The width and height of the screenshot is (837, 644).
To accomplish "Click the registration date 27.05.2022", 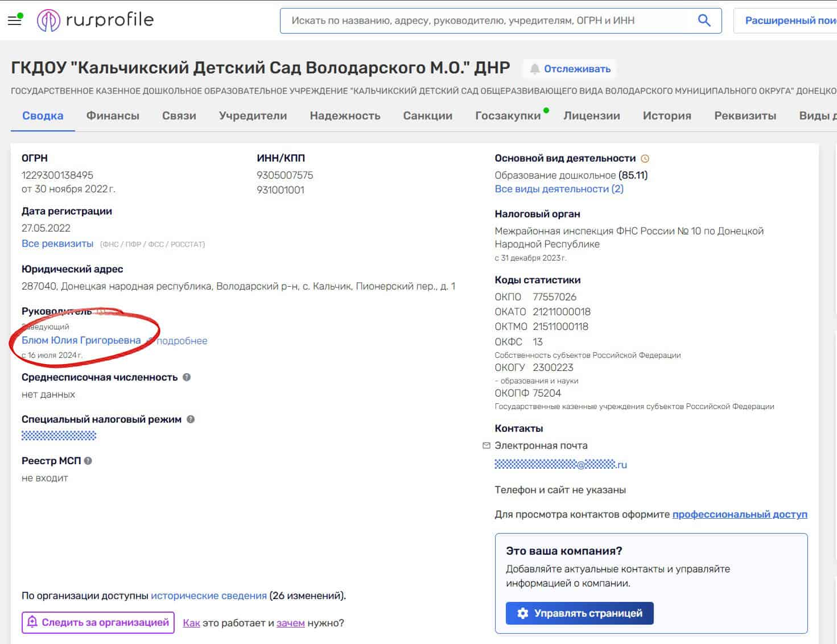I will pyautogui.click(x=46, y=228).
